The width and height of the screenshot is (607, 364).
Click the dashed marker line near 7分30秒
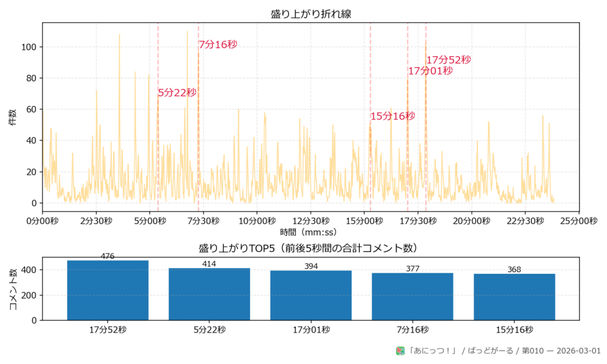[x=198, y=119]
